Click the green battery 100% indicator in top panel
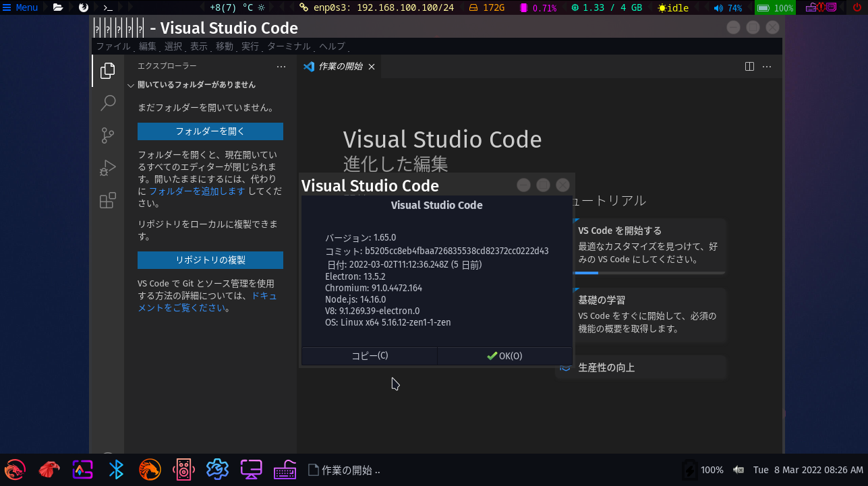This screenshot has height=486, width=868. click(775, 7)
